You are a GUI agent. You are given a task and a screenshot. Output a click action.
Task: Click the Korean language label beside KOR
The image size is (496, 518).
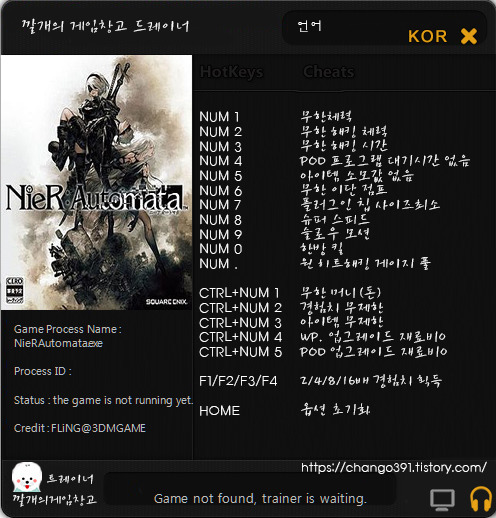(x=310, y=26)
